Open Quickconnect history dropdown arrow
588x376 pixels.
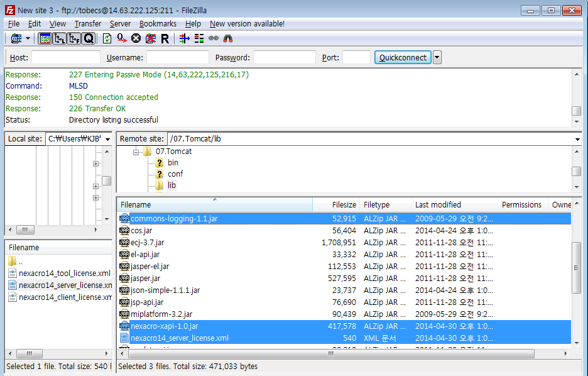[437, 57]
